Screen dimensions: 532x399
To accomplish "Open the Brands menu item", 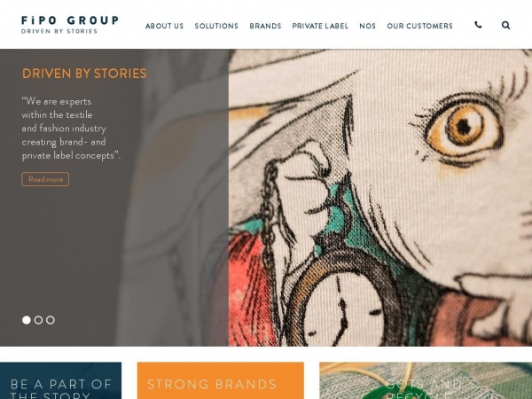I will [265, 26].
